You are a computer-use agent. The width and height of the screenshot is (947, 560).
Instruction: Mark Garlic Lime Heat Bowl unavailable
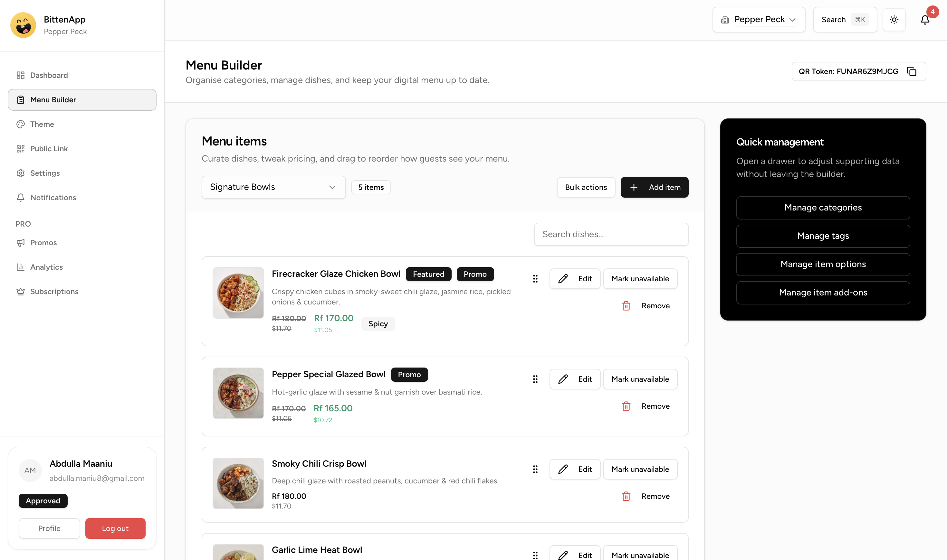click(640, 555)
